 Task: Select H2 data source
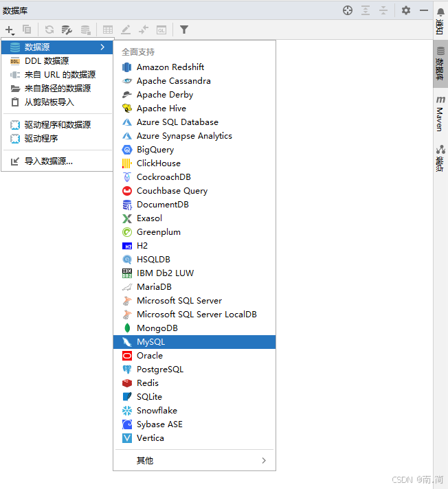tap(194, 245)
